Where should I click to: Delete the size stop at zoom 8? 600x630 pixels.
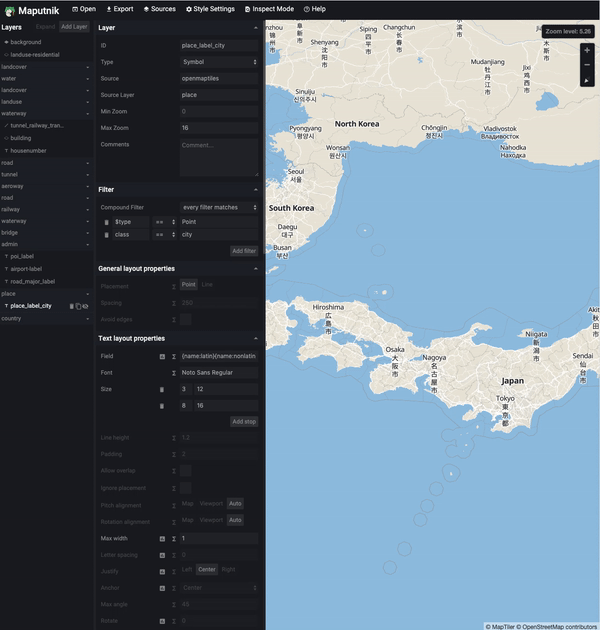pos(162,406)
